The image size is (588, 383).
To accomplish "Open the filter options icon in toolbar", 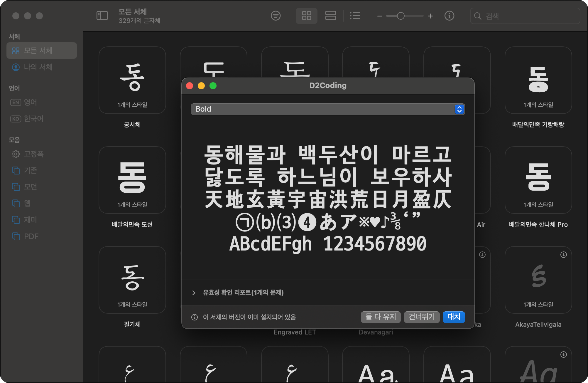I will pos(276,16).
